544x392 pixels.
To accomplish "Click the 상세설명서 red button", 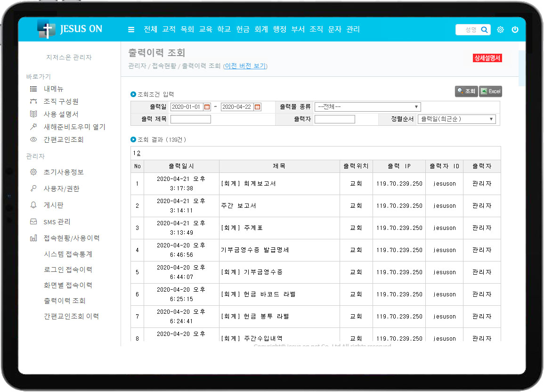I will 487,58.
